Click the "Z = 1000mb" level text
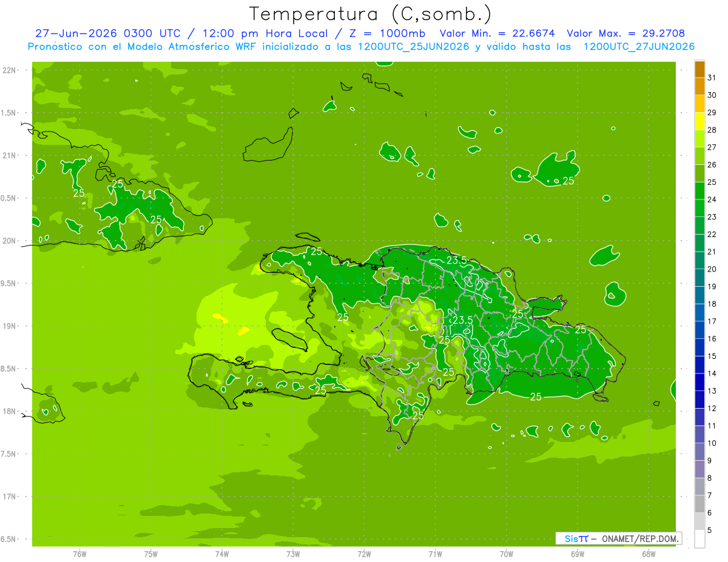 pos(387,33)
